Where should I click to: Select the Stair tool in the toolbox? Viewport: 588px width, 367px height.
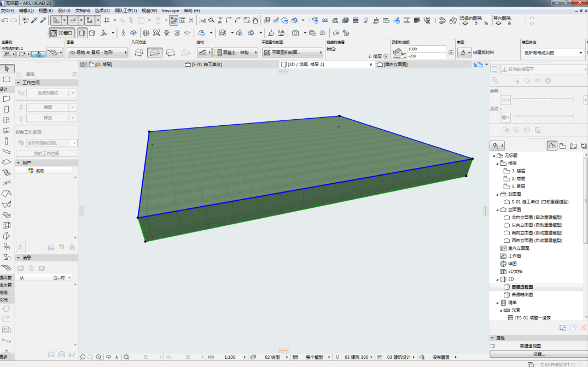[7, 172]
